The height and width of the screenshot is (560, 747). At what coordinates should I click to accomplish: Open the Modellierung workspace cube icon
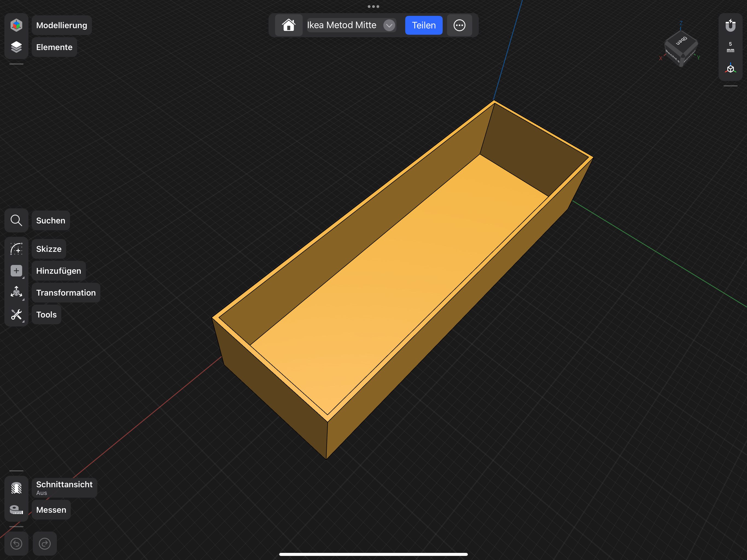16,25
